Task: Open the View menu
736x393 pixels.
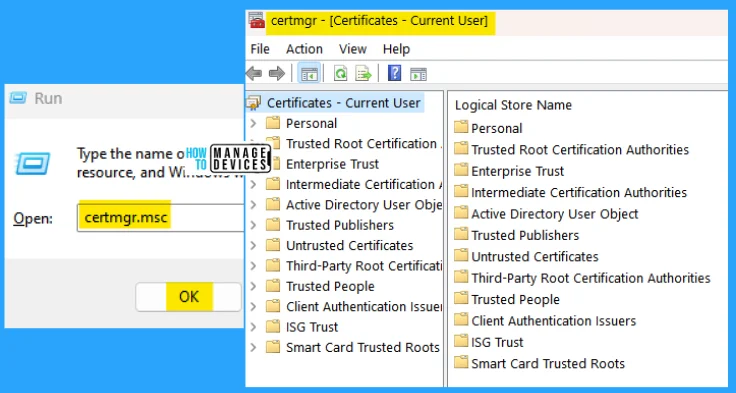Action: click(353, 49)
